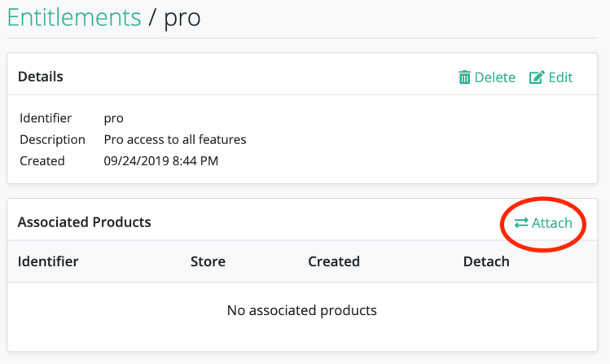Screen dimensions: 610x364
Task: Click the Attach arrows icon
Action: click(521, 223)
